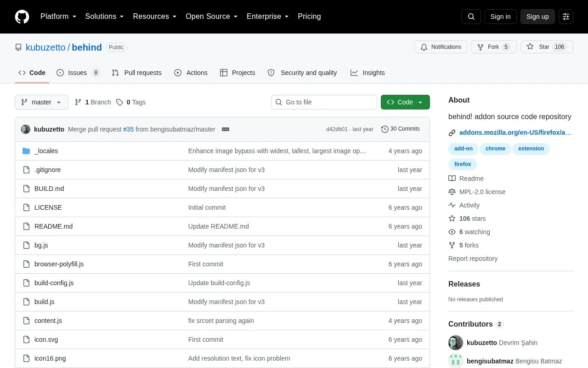Open the master branch dropdown
588x368 pixels.
[41, 102]
